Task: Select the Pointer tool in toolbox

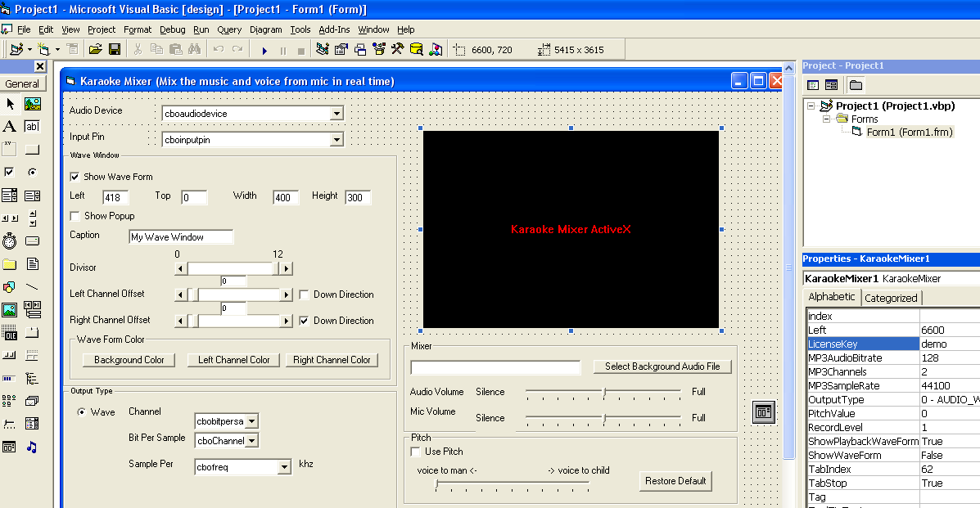Action: 10,104
